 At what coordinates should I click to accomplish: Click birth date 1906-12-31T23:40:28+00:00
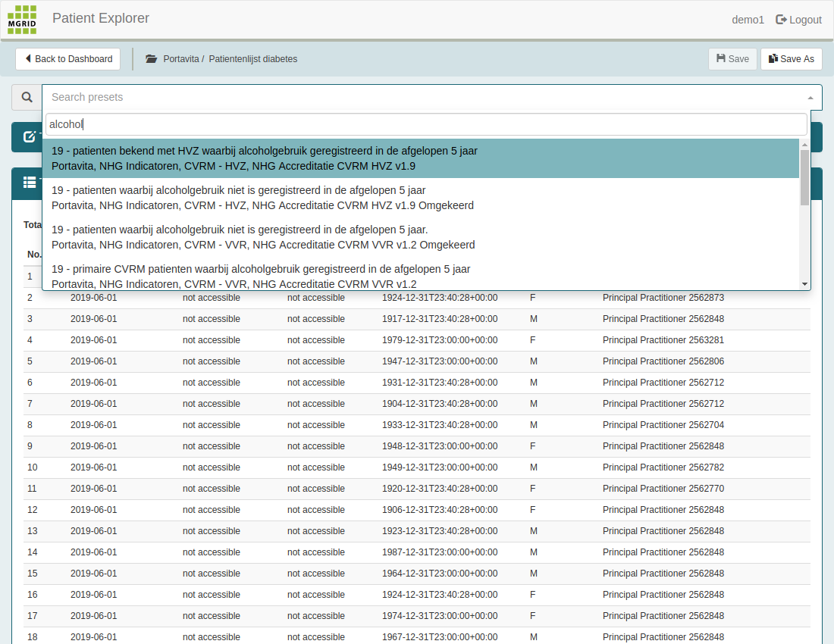440,510
